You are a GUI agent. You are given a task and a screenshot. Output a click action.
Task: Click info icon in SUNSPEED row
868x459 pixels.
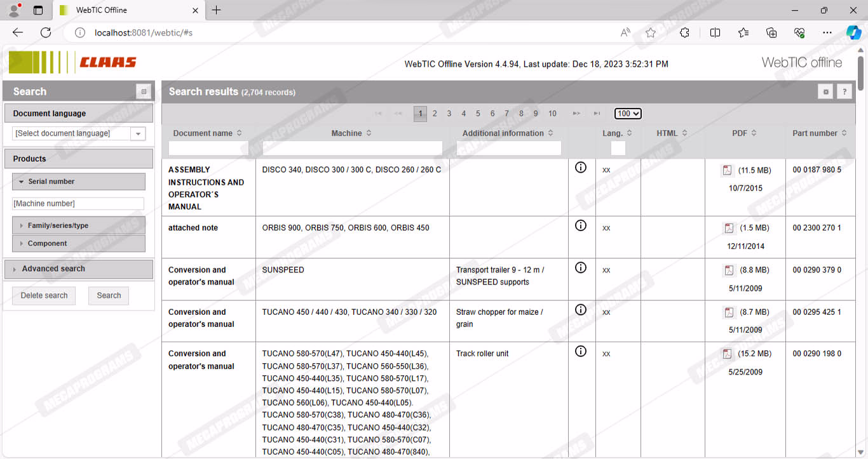pos(580,268)
